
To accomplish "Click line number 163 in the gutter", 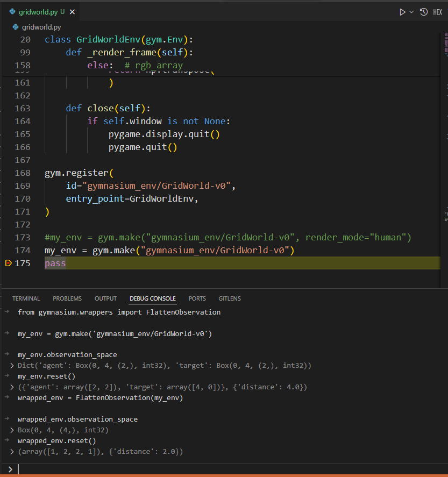I will [23, 109].
